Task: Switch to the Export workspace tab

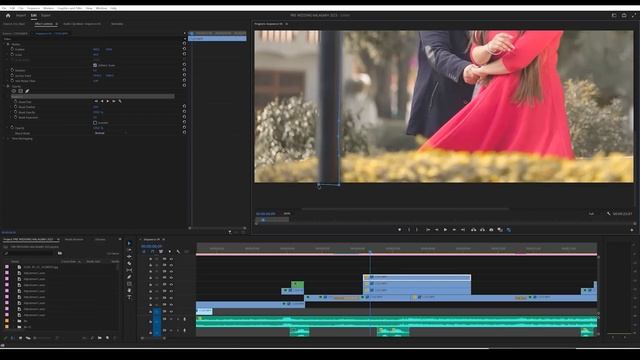Action: 46,16
